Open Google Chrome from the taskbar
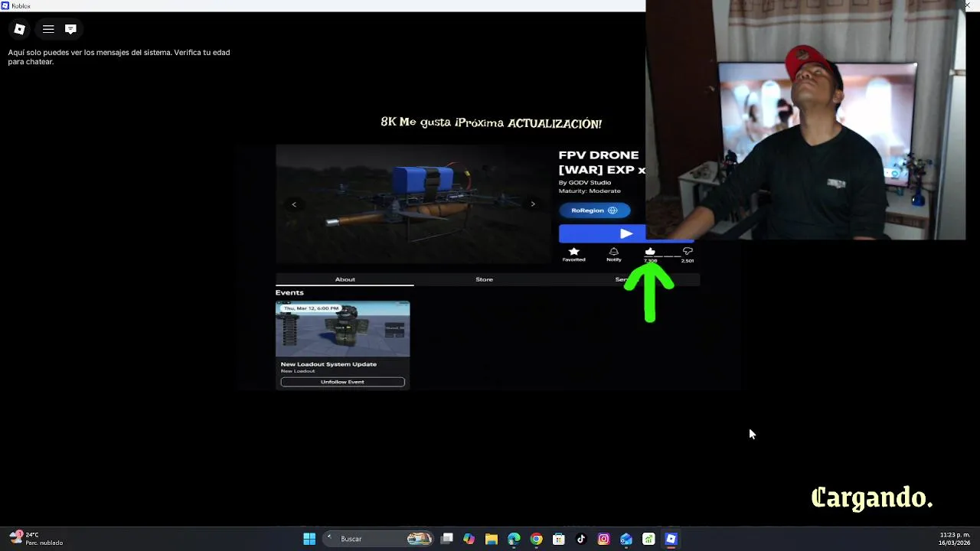Image resolution: width=980 pixels, height=551 pixels. point(536,539)
